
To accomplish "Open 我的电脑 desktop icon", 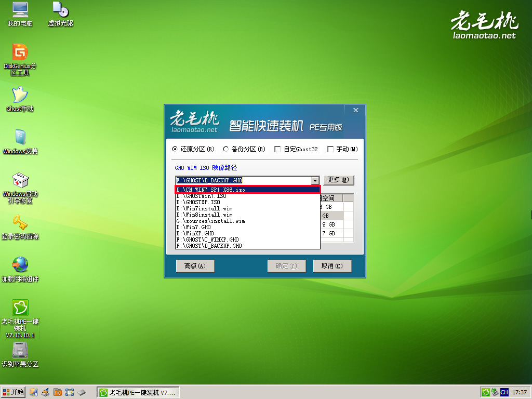I will coord(20,14).
